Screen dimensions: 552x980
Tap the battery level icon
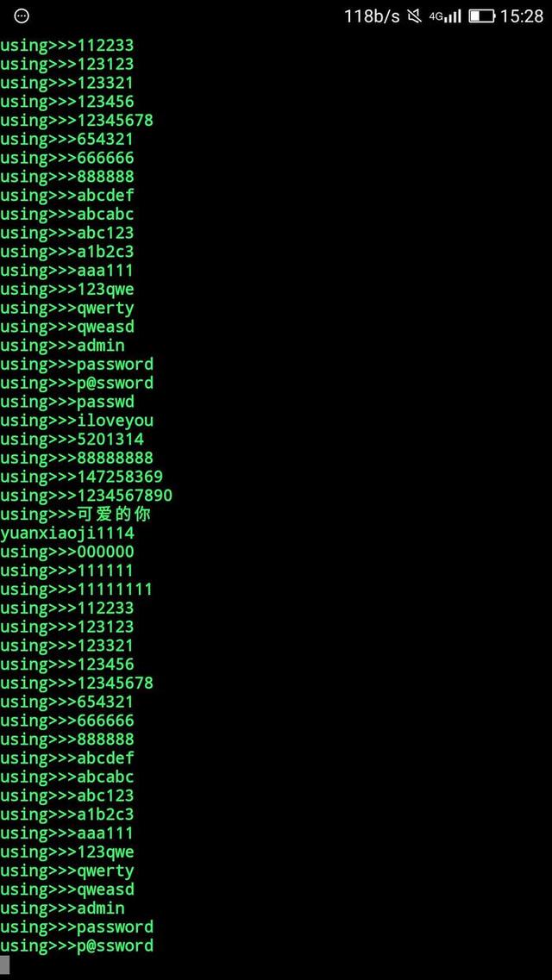(x=481, y=16)
